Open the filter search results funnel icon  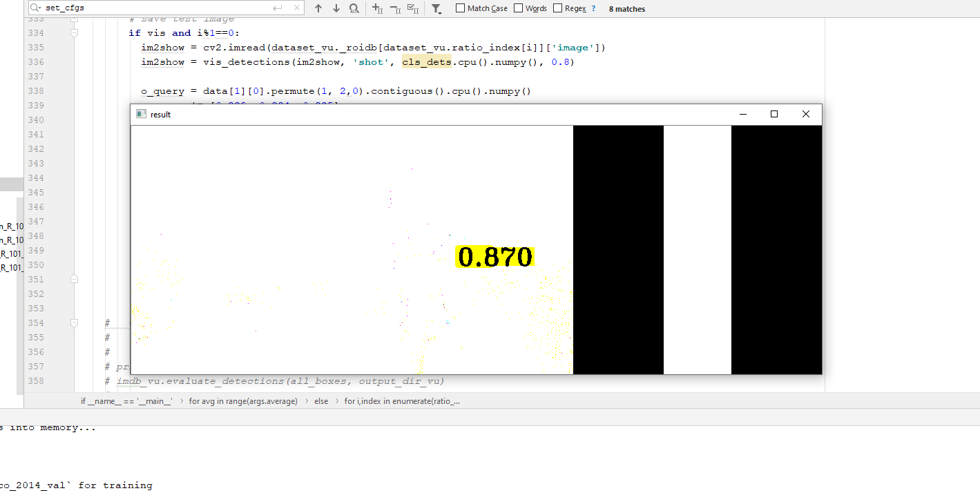click(436, 8)
